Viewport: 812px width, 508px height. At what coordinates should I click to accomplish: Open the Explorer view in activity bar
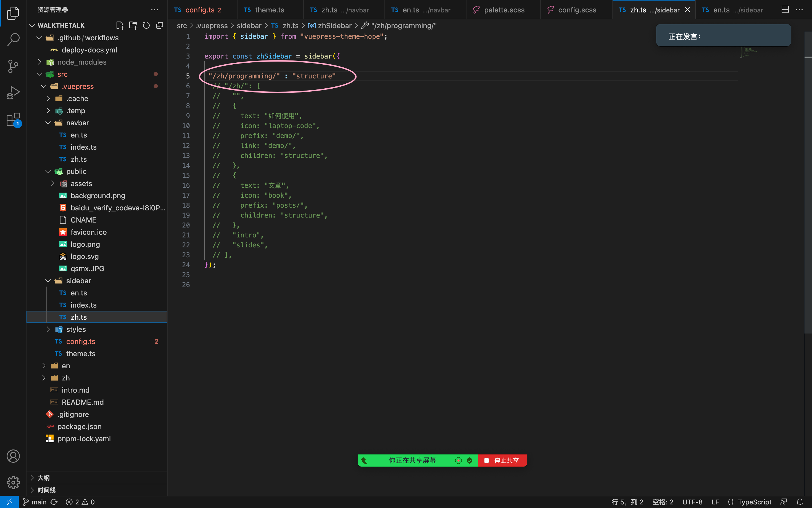pyautogui.click(x=13, y=13)
